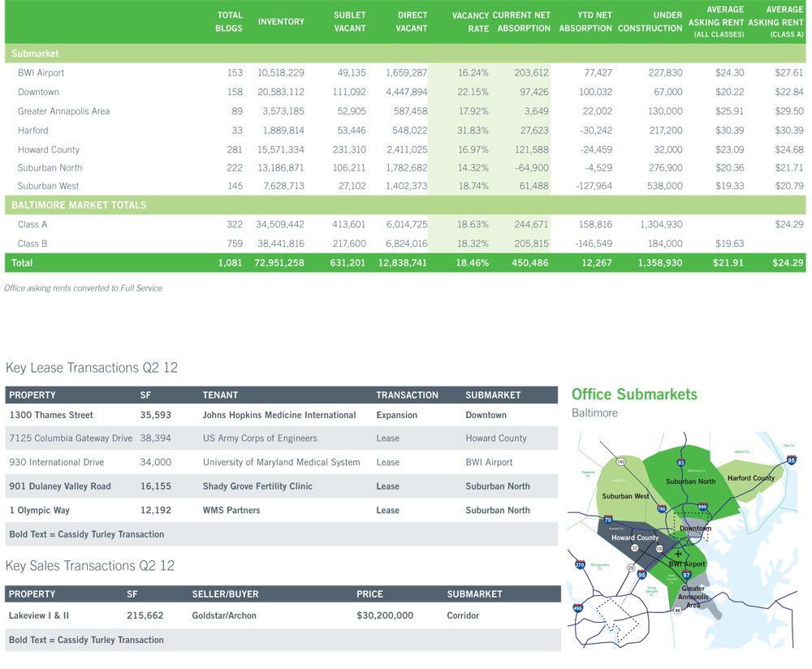
Task: Click the Office Submarkets map title
Action: pos(634,395)
